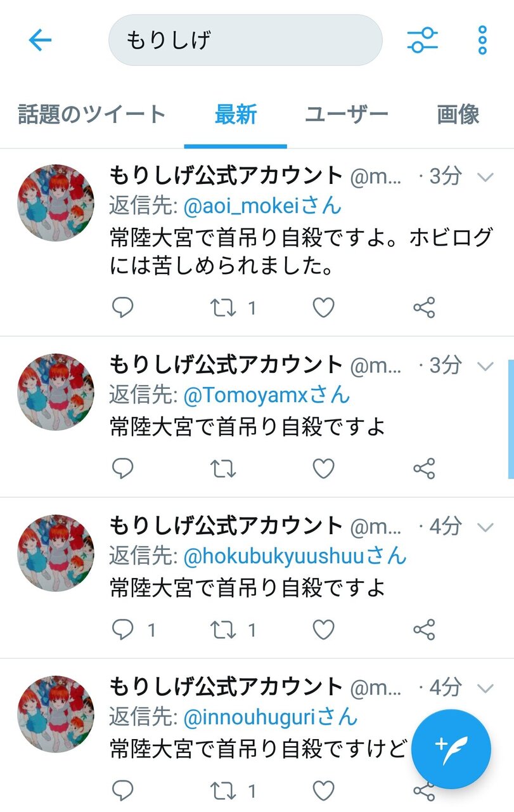Like the tweet replying to @hokubukyuushuu
Image resolution: width=514 pixels, height=812 pixels.
tap(323, 630)
